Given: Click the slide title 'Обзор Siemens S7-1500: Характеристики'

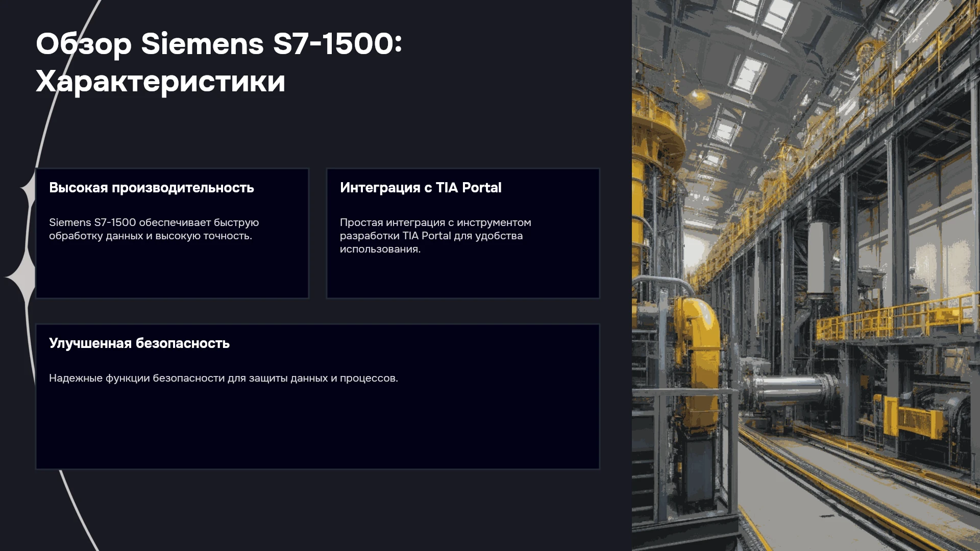Looking at the screenshot, I should coord(219,62).
